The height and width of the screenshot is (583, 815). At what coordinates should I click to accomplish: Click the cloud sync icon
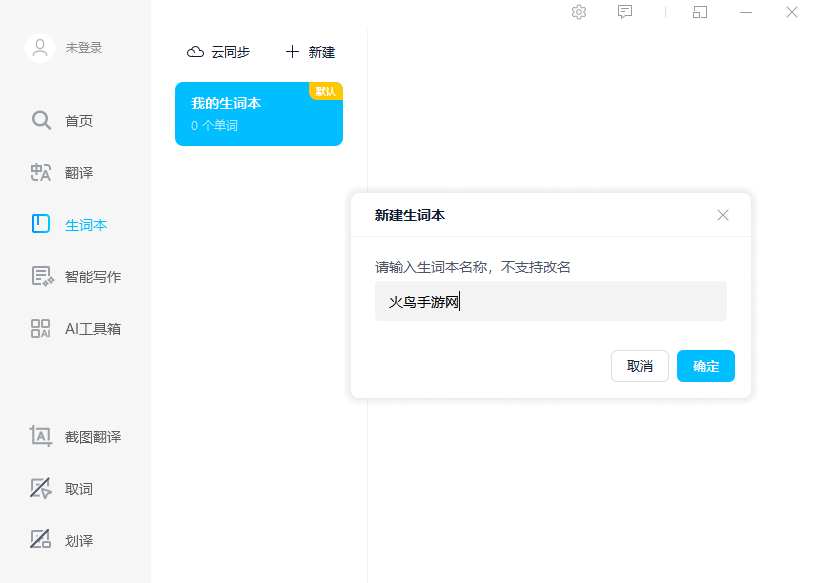pyautogui.click(x=195, y=52)
